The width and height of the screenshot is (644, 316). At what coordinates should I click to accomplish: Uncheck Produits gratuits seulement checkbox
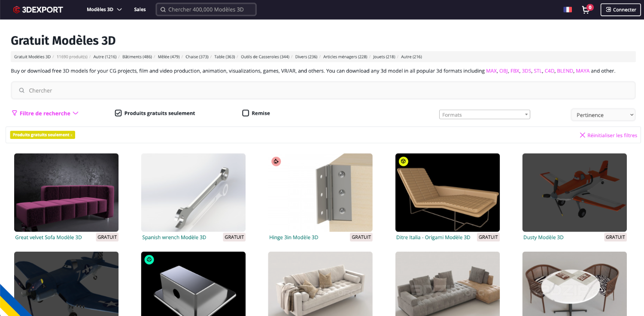coord(118,113)
